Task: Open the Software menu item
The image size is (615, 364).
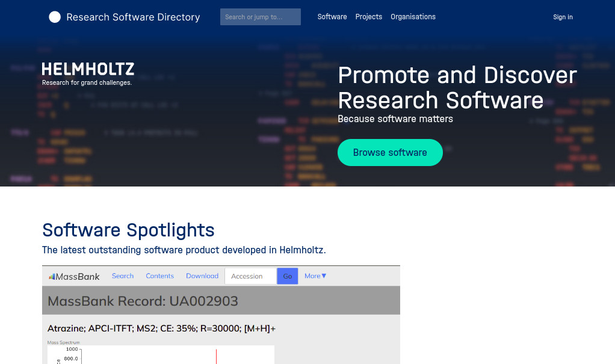Action: point(332,17)
